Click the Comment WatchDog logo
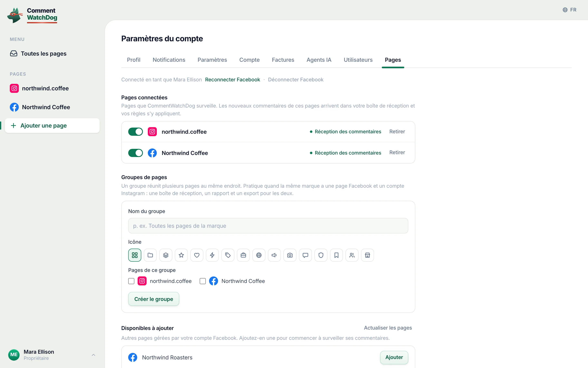This screenshot has width=588, height=368. click(32, 15)
